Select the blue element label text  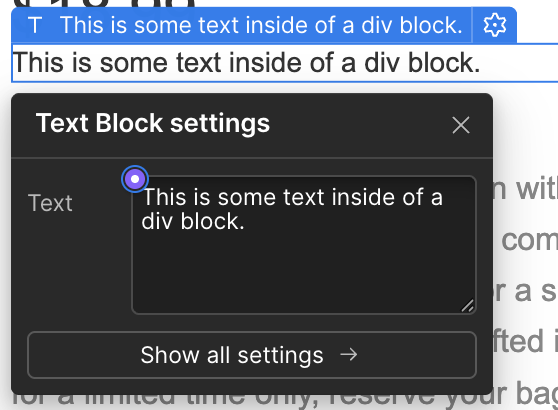pos(261,25)
